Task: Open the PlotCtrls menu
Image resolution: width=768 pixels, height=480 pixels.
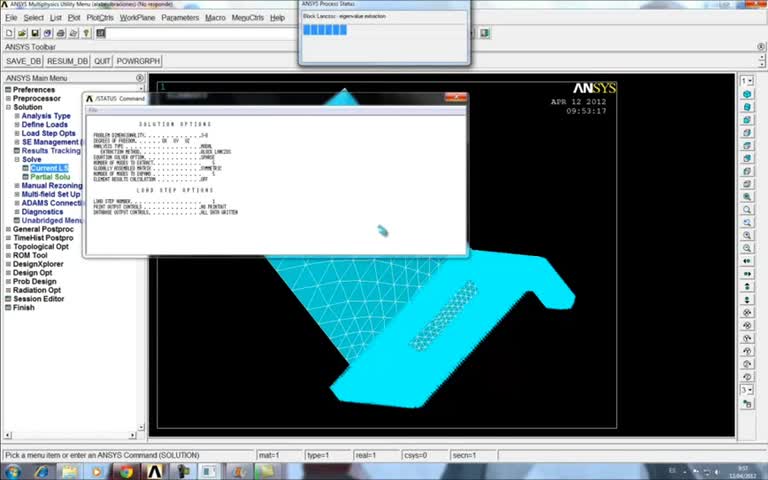Action: (x=100, y=18)
